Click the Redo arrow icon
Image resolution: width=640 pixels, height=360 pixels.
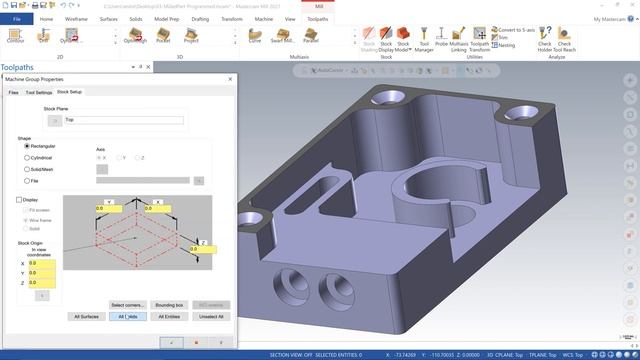click(72, 5)
